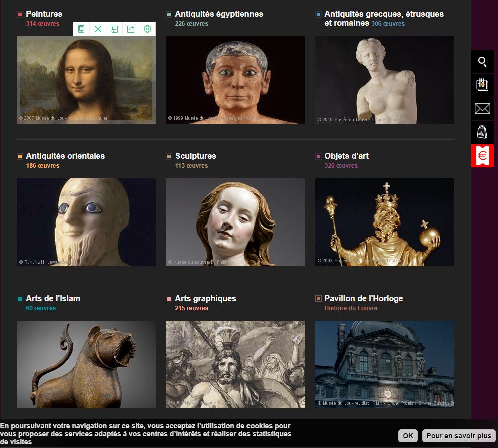
Task: Click the Egyptian scribe head thumbnail
Action: click(x=235, y=80)
